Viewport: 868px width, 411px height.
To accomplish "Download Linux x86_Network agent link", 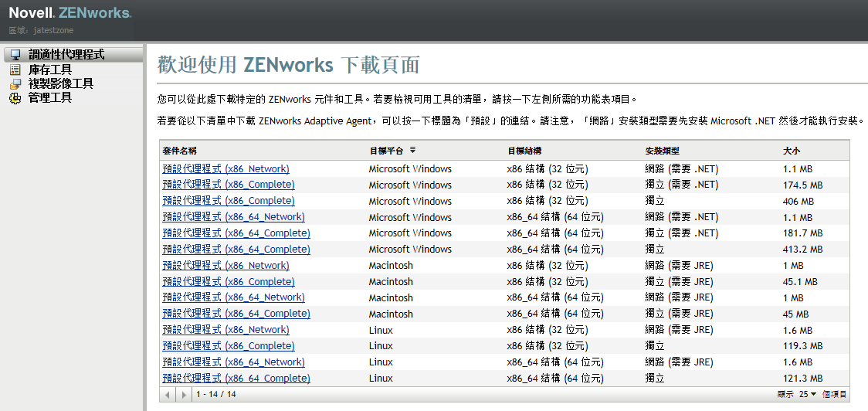I will 225,330.
